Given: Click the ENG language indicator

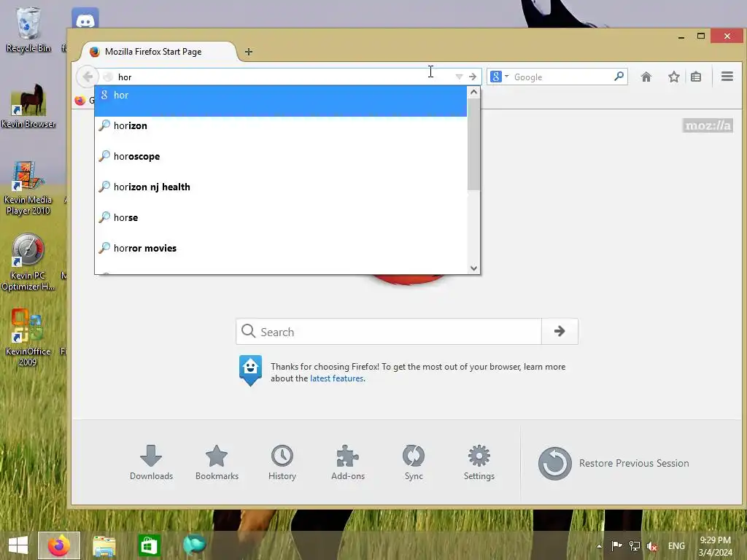Looking at the screenshot, I should 676,545.
